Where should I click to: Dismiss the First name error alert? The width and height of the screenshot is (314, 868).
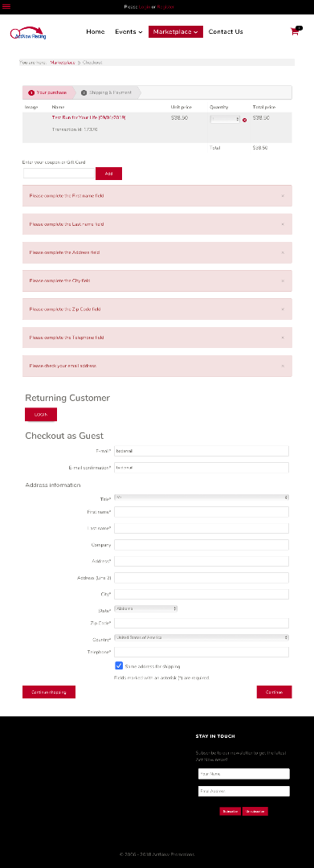[x=283, y=195]
